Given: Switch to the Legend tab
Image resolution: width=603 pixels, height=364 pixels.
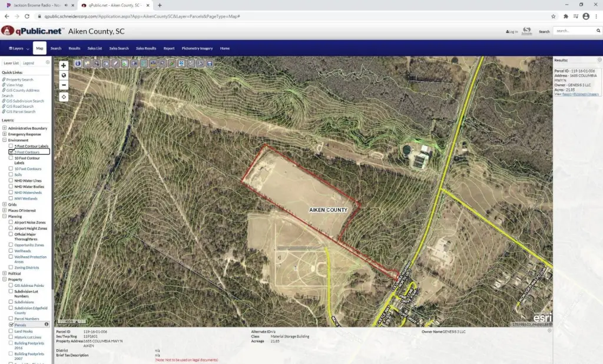Looking at the screenshot, I should coord(28,62).
